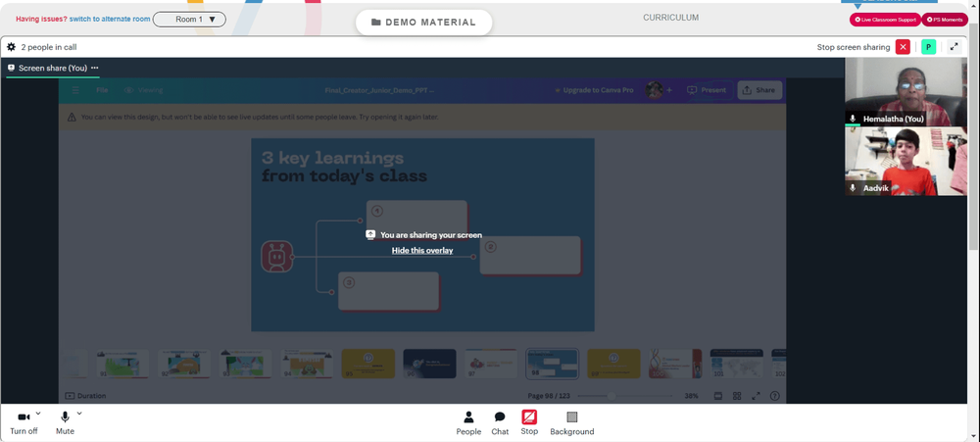This screenshot has height=442, width=980.
Task: Adjust Canva zoom slider handle
Action: [612, 396]
